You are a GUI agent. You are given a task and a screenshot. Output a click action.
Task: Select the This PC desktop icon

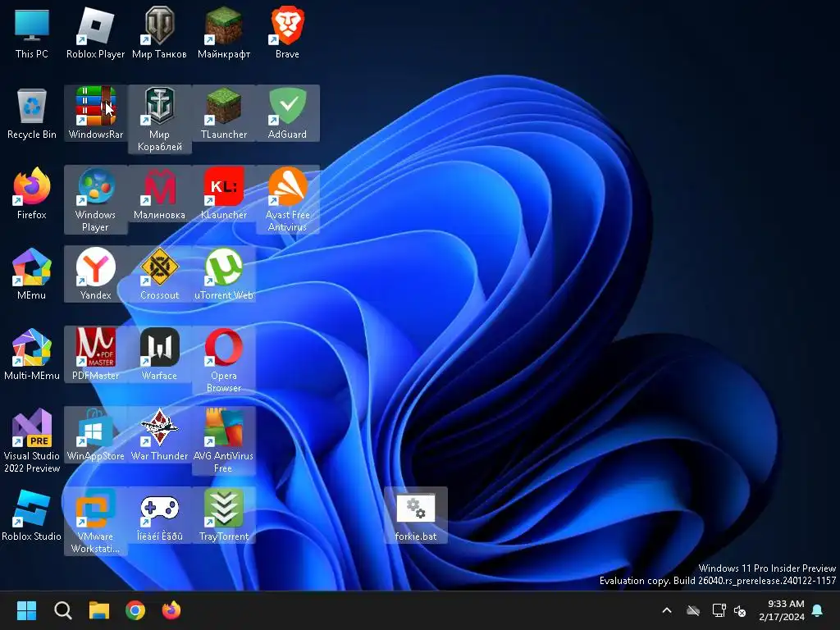(32, 33)
